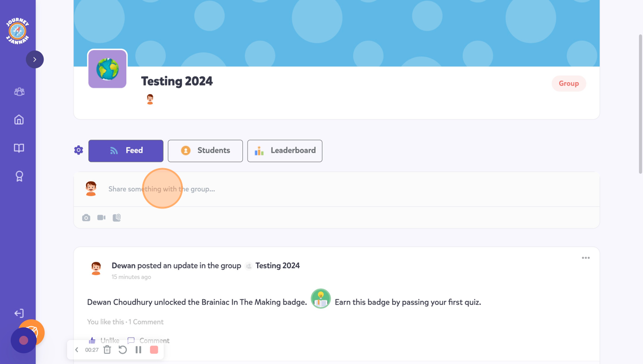The width and height of the screenshot is (643, 364).
Task: Switch to the Students tab
Action: pos(205,150)
